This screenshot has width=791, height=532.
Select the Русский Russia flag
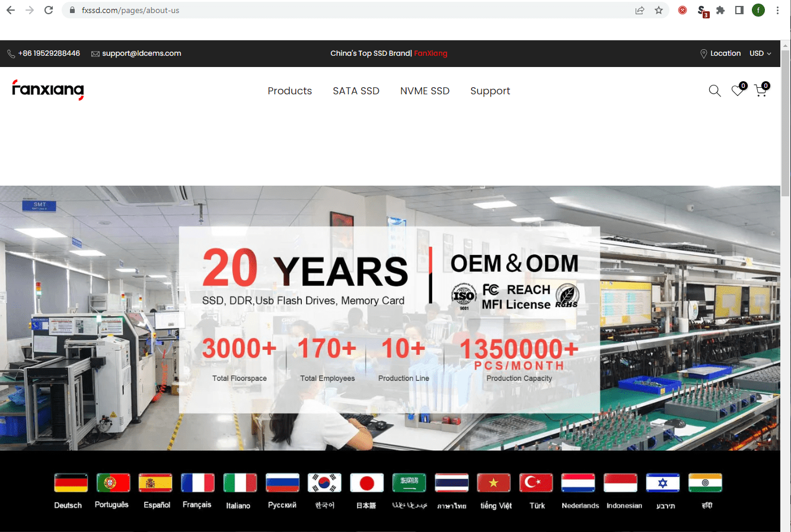(282, 483)
